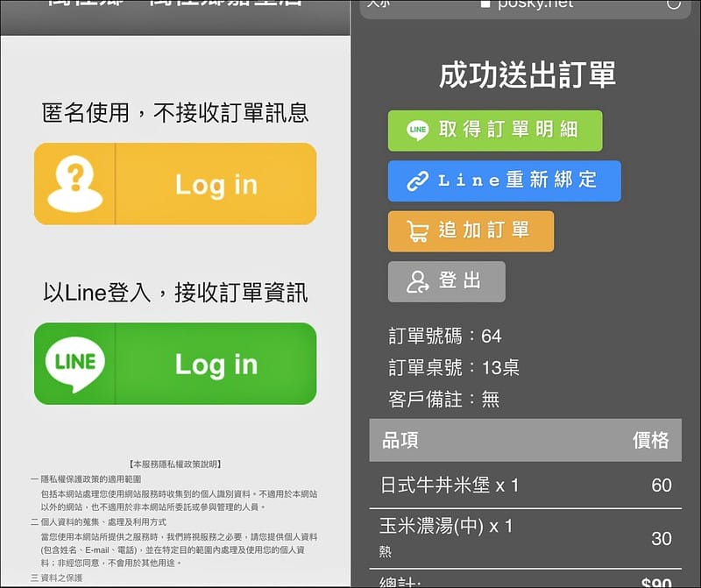
Task: Log in with LINE via green Log in text
Action: pos(216,365)
